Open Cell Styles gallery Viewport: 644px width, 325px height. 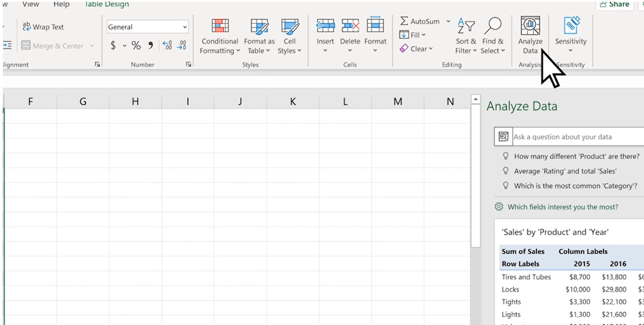tap(290, 37)
